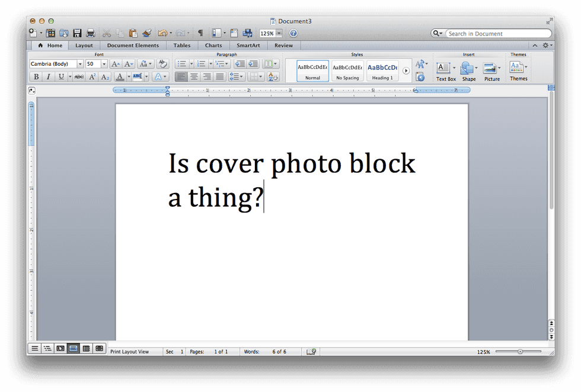Apply the Heading 1 style
Image resolution: width=581 pixels, height=392 pixels.
pyautogui.click(x=382, y=71)
